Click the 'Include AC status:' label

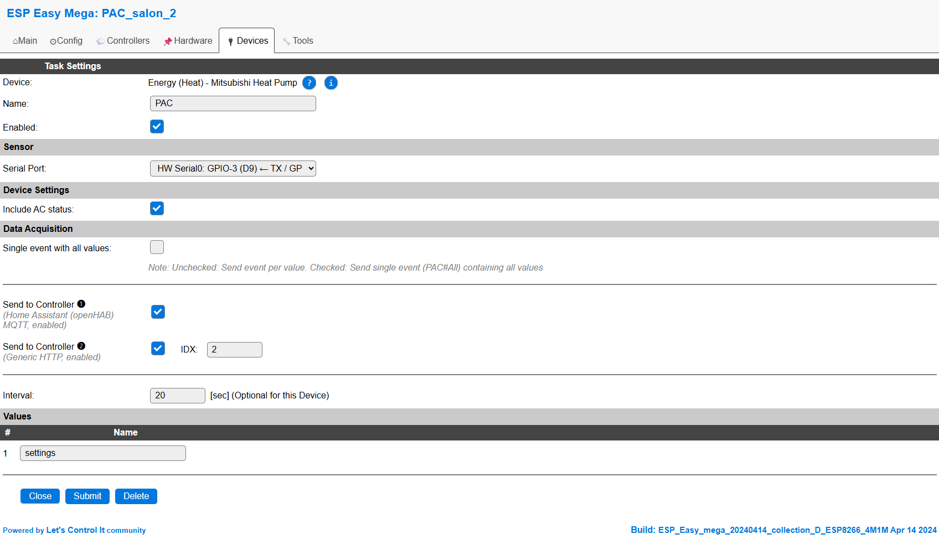[x=38, y=210]
